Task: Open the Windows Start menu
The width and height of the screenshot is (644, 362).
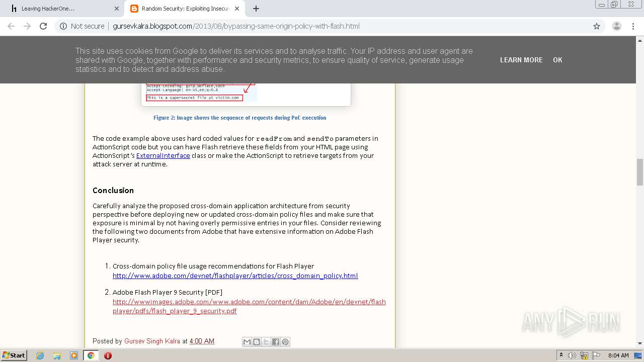Action: click(x=14, y=355)
